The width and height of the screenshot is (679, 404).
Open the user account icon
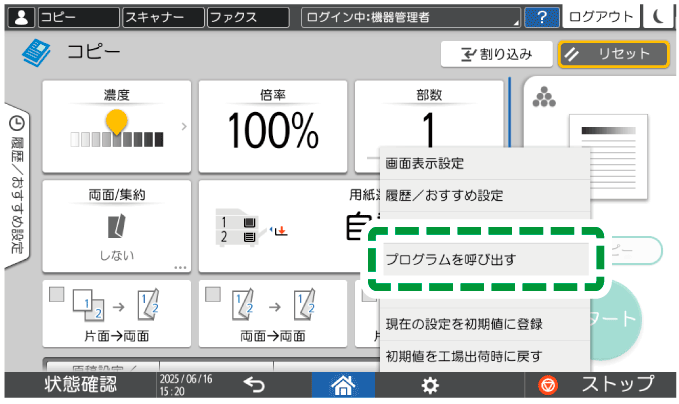click(21, 17)
